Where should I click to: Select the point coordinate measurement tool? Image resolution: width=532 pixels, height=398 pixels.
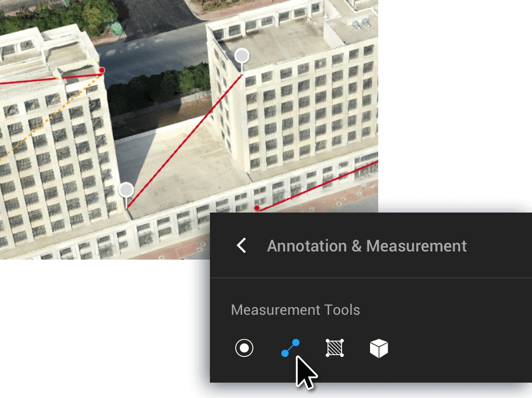[x=244, y=348]
